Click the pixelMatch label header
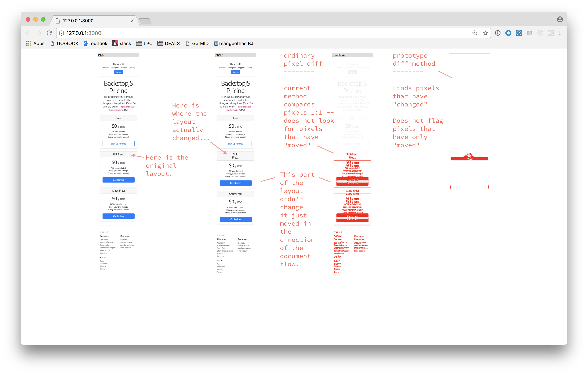The height and width of the screenshot is (375, 588). point(352,55)
